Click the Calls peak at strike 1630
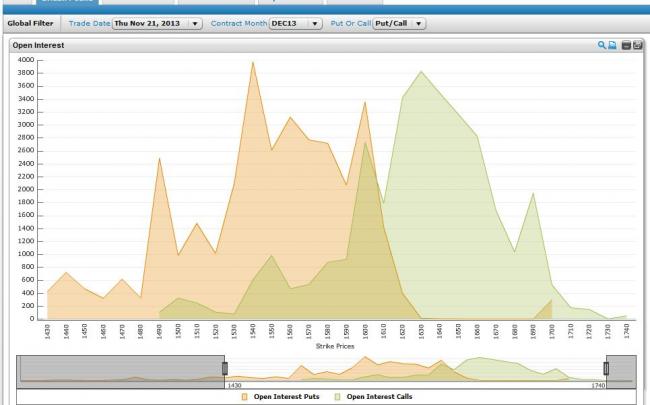 click(x=421, y=72)
